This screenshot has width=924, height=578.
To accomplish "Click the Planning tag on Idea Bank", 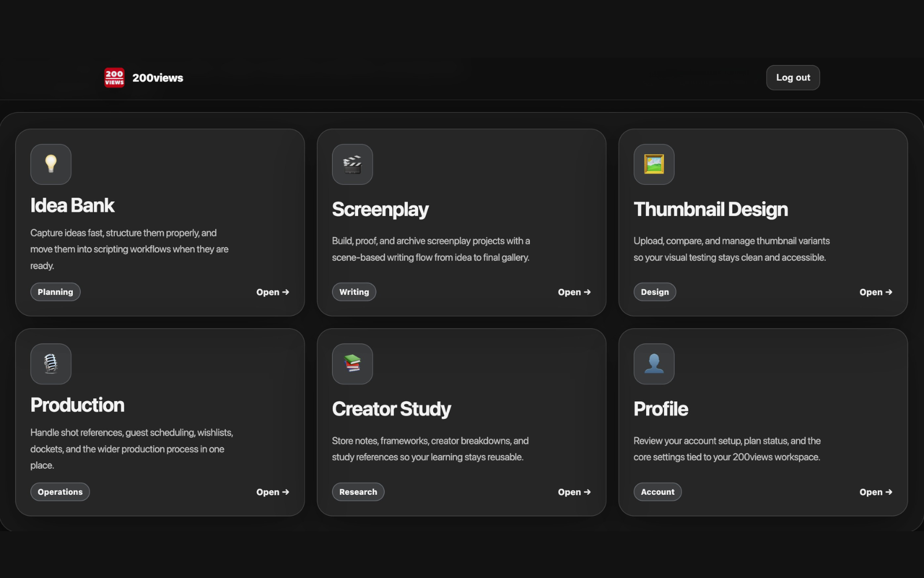I will click(55, 292).
